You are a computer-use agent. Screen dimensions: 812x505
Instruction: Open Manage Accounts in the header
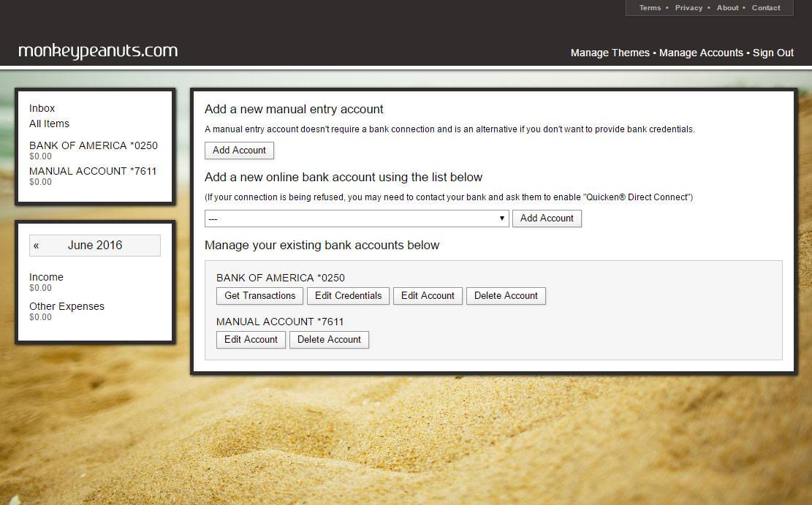coord(701,53)
